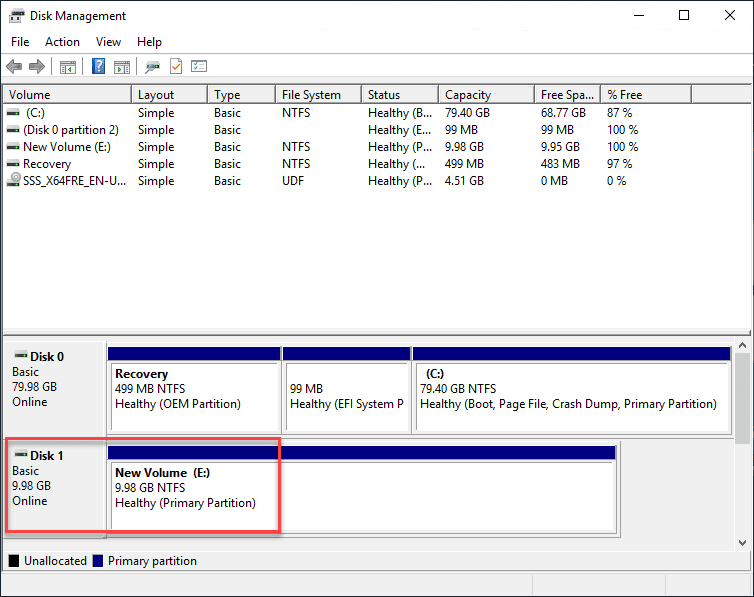The height and width of the screenshot is (597, 754).
Task: Click the 68.77 GB free space cell
Action: click(563, 113)
